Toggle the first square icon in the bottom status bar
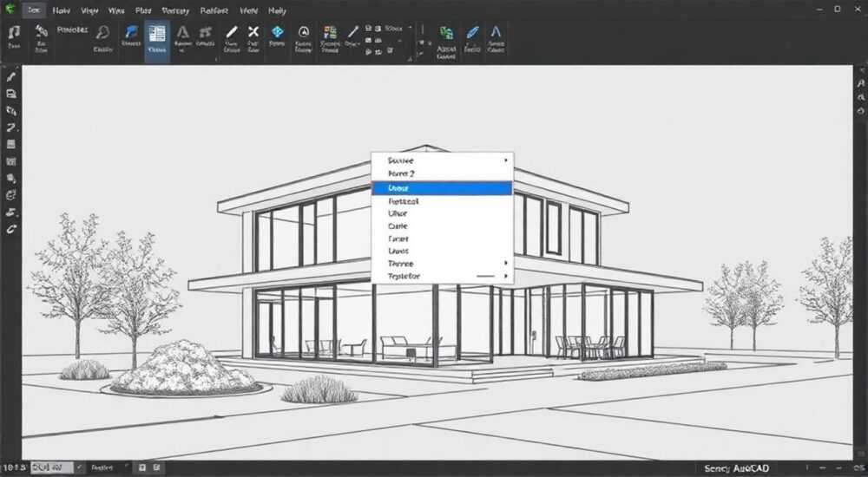868x477 pixels. tap(142, 467)
